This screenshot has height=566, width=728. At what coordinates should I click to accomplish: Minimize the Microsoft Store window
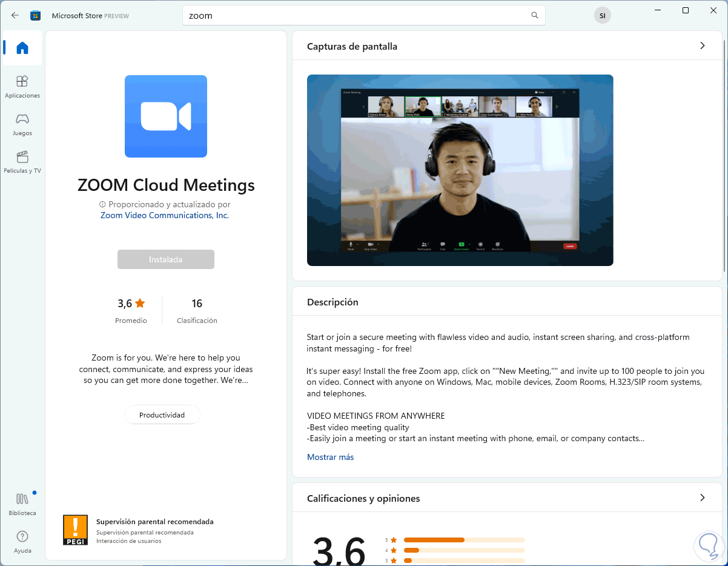click(x=658, y=10)
